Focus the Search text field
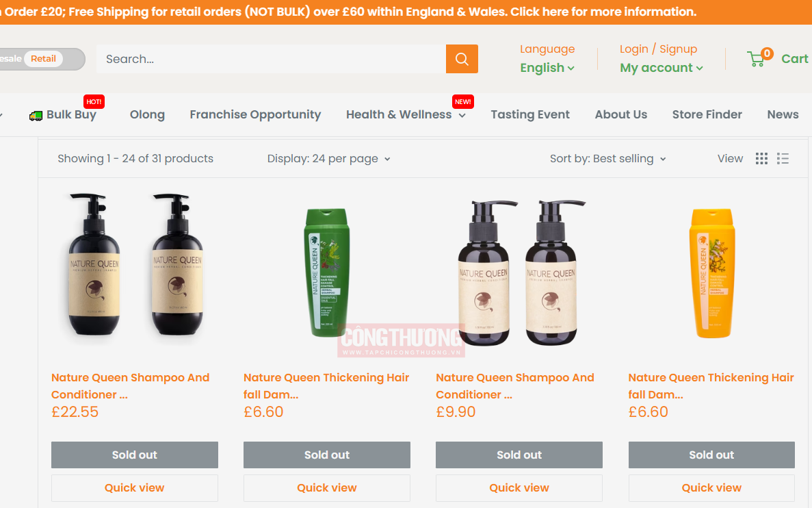This screenshot has width=812, height=508. coord(271,59)
